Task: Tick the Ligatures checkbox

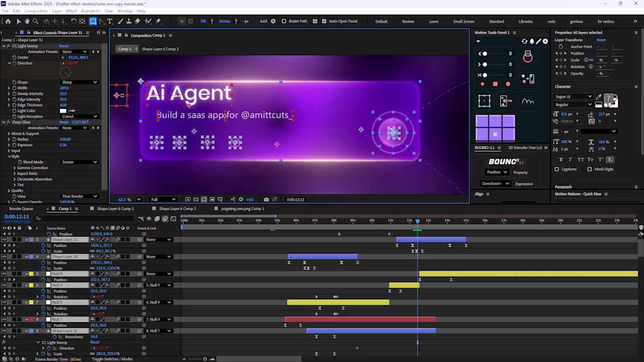Action: click(x=557, y=169)
